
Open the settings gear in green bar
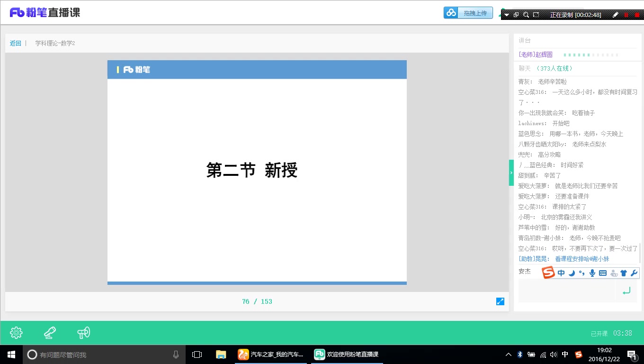point(16,333)
